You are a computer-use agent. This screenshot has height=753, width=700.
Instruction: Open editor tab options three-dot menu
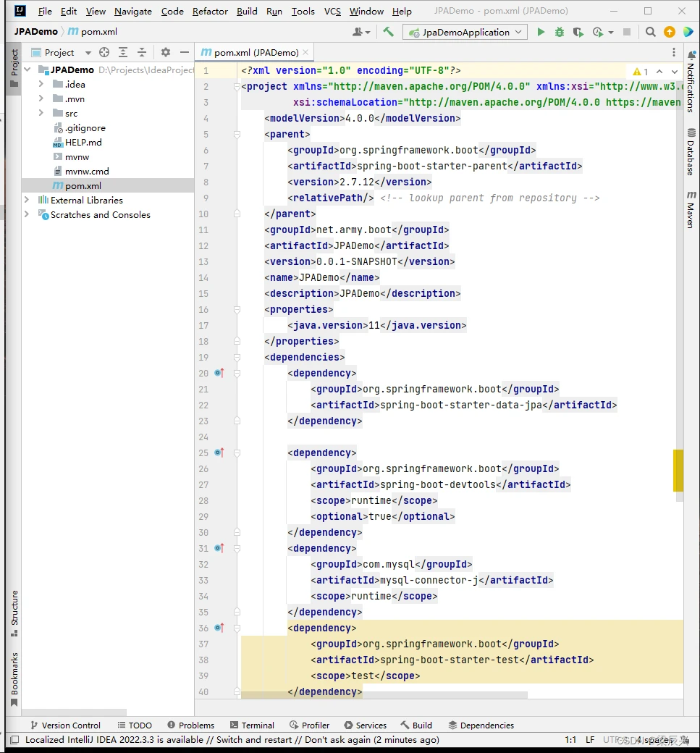674,52
